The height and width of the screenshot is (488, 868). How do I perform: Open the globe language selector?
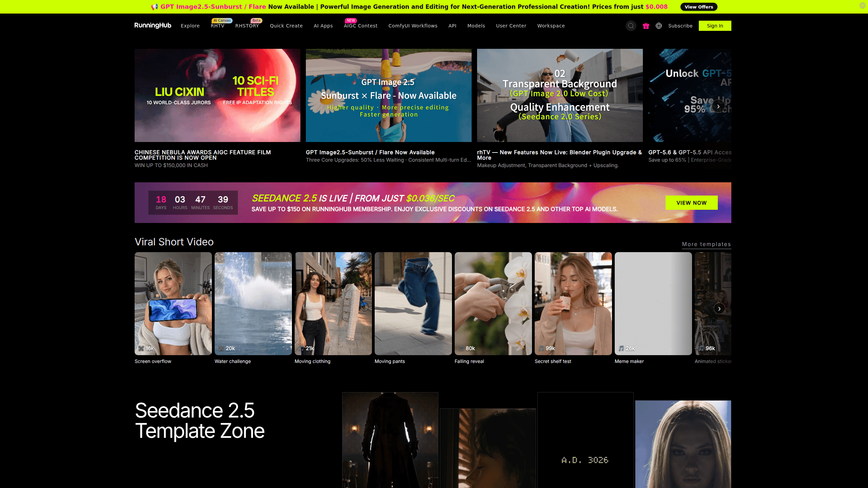pyautogui.click(x=659, y=26)
